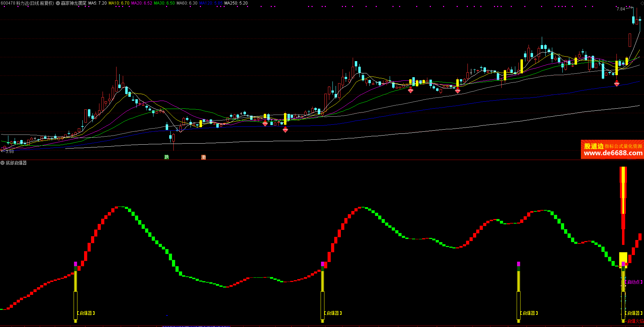Click the first 启爆器 label on the left
This screenshot has width=644, height=327.
(86, 313)
